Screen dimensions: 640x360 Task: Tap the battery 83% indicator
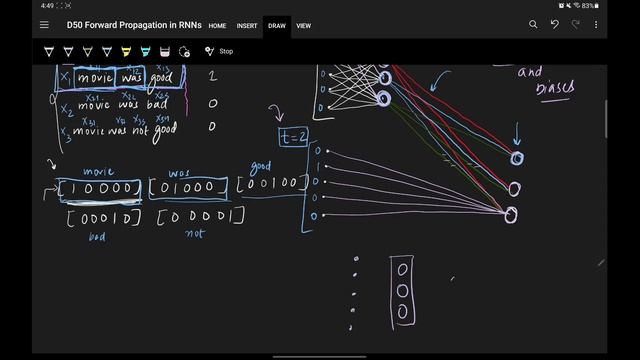[x=590, y=6]
